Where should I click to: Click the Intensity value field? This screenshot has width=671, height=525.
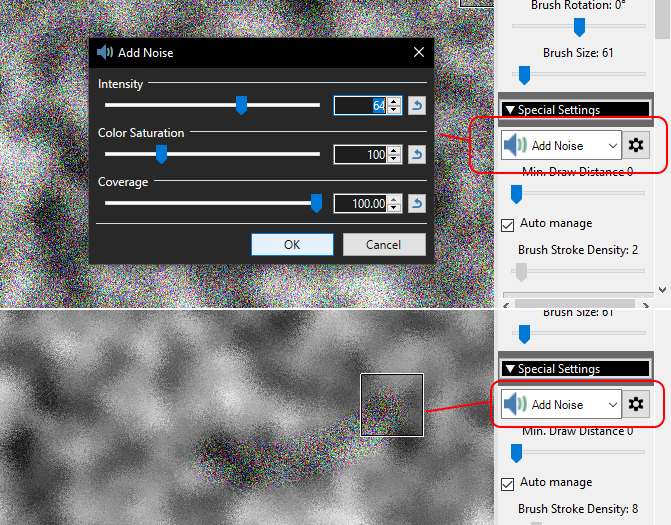pyautogui.click(x=360, y=105)
